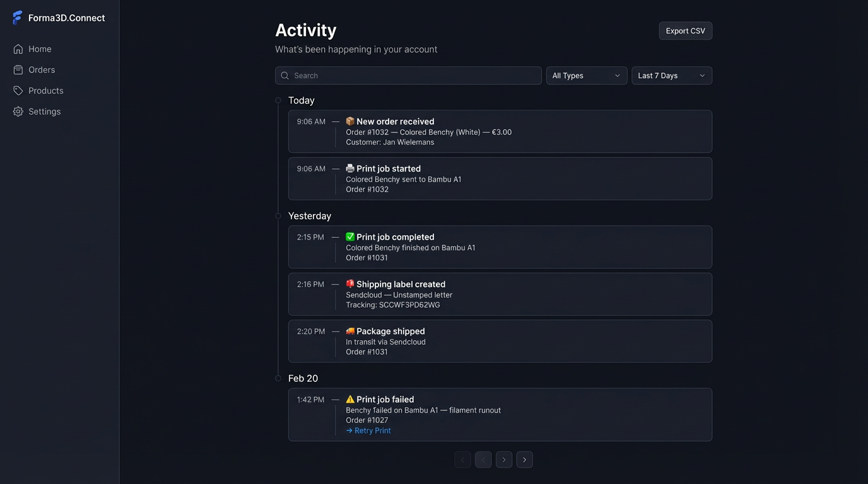Viewport: 868px width, 484px height.
Task: Open the All Types filter dropdown
Action: (x=586, y=75)
